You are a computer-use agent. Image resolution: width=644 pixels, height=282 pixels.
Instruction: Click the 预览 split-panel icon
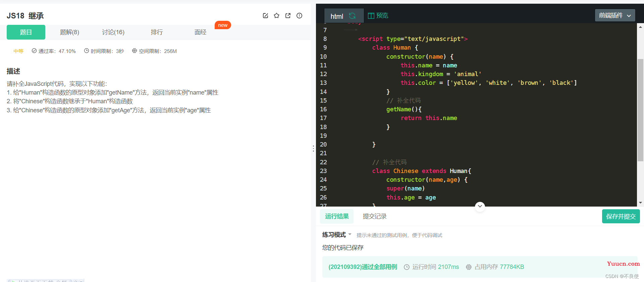[371, 16]
